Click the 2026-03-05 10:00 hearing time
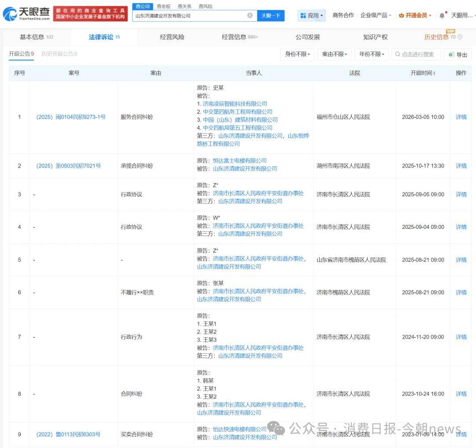Image resolution: width=476 pixels, height=448 pixels. (423, 117)
